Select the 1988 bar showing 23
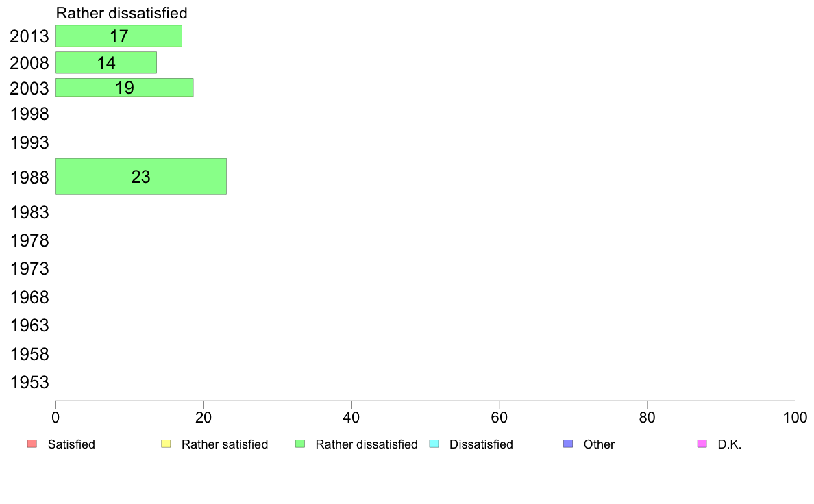814x504 pixels. pyautogui.click(x=141, y=177)
